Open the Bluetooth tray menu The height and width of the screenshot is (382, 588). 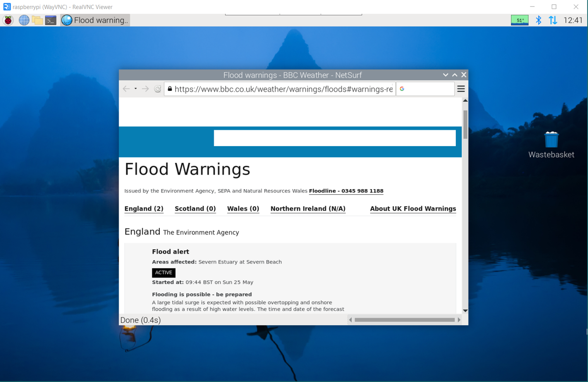pyautogui.click(x=538, y=20)
